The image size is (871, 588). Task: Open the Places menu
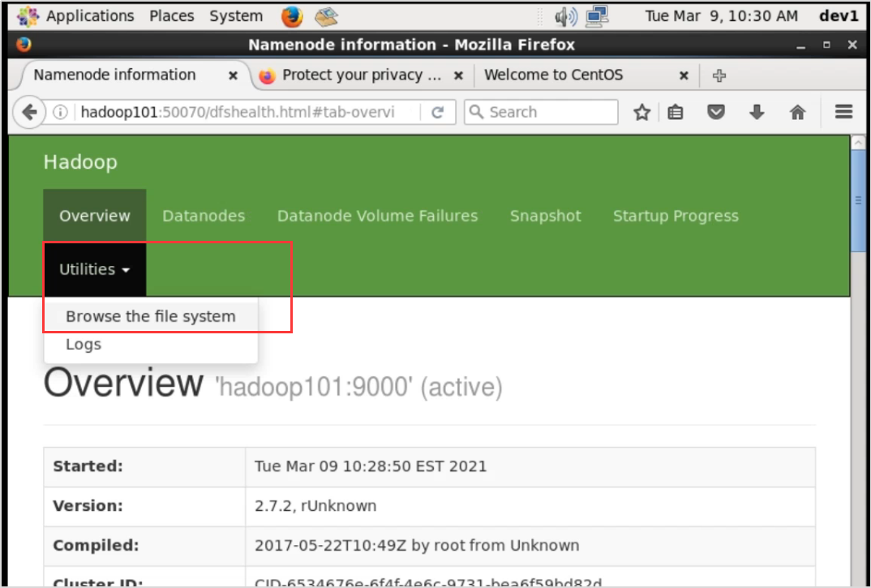tap(172, 16)
